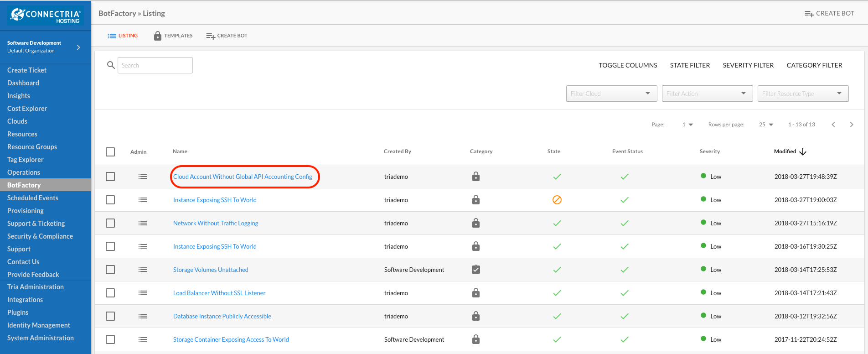
Task: Click Create Bot button at top right
Action: tap(829, 13)
